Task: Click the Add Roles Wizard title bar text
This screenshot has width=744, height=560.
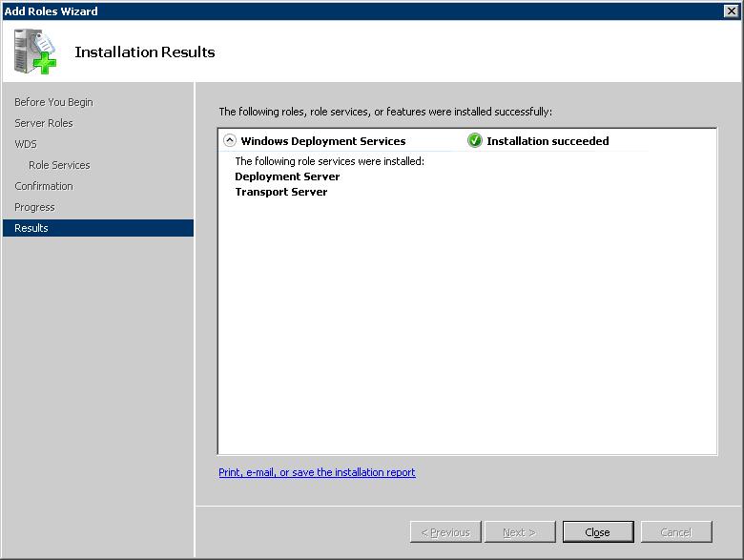Action: (x=51, y=10)
